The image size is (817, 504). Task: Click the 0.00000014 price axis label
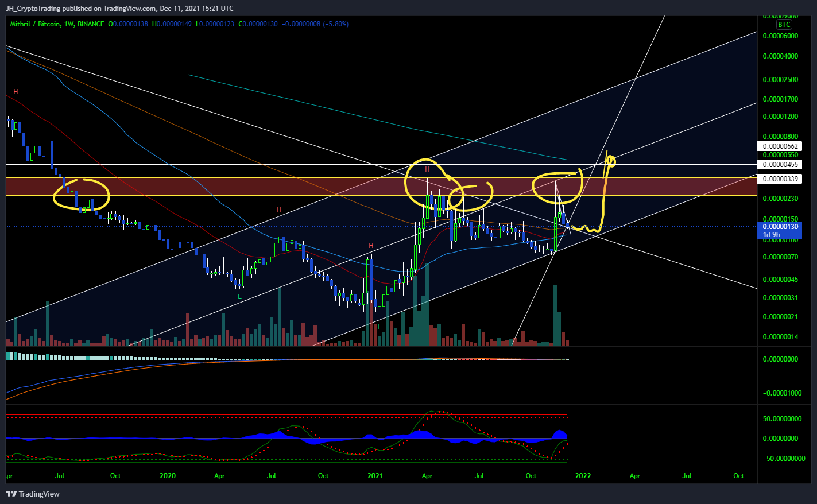tap(780, 337)
